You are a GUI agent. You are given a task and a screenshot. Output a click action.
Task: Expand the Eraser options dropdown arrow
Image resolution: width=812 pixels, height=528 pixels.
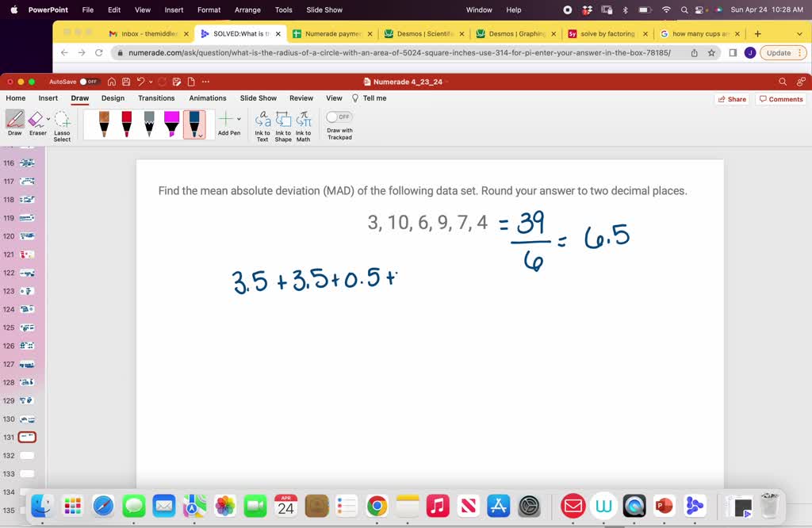click(x=48, y=119)
